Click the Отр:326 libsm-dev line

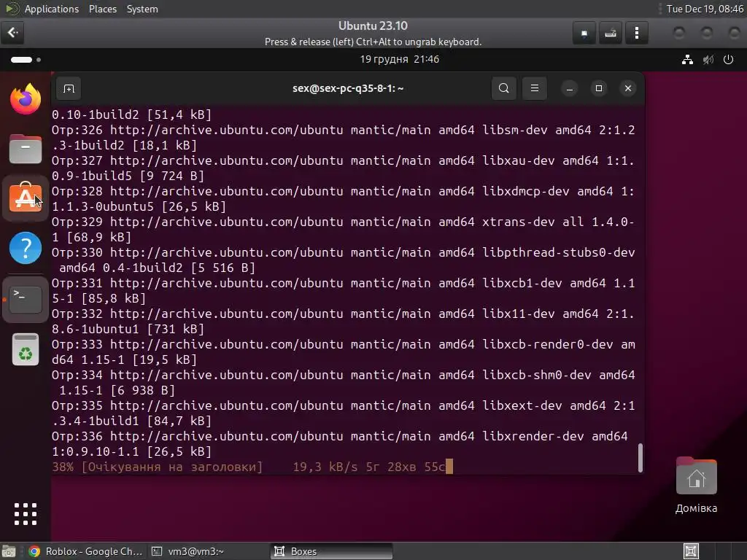click(343, 138)
